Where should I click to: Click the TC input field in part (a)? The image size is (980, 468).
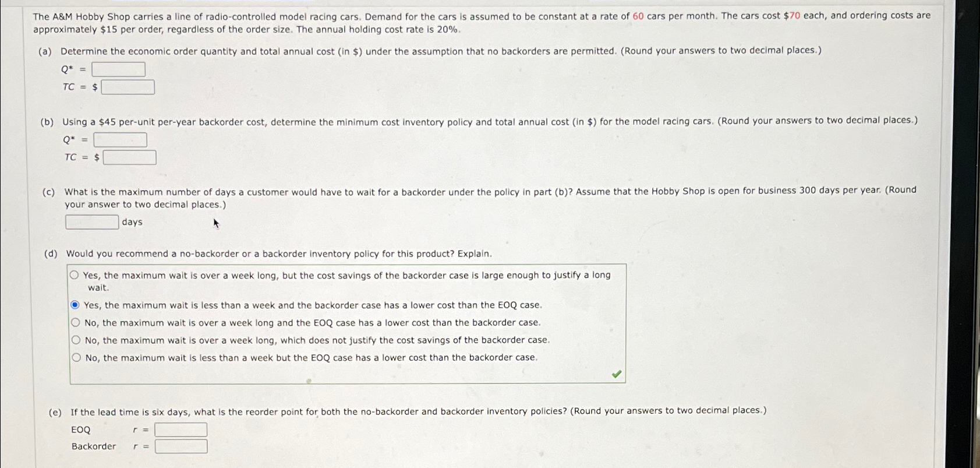(128, 86)
